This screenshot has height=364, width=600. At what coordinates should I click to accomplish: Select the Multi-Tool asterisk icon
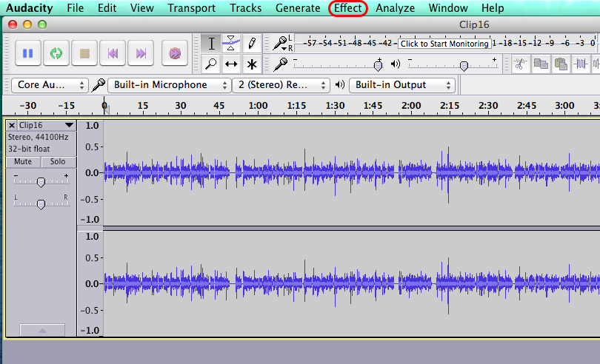pyautogui.click(x=252, y=64)
